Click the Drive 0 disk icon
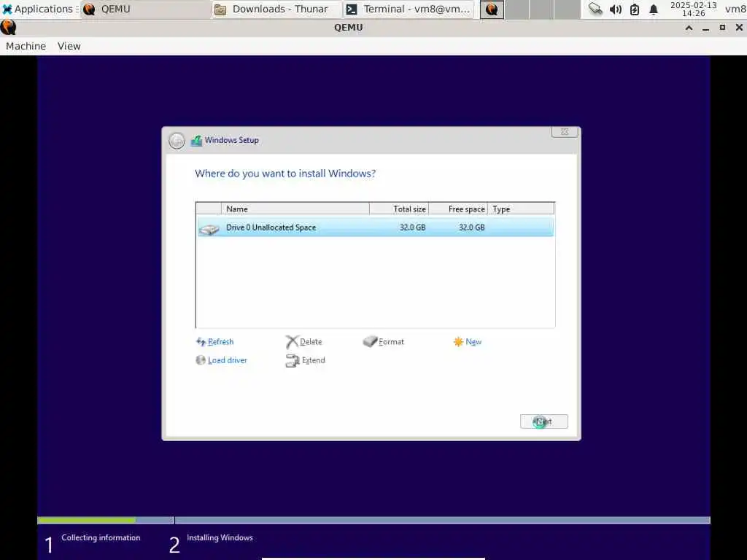This screenshot has width=747, height=560. pos(209,230)
